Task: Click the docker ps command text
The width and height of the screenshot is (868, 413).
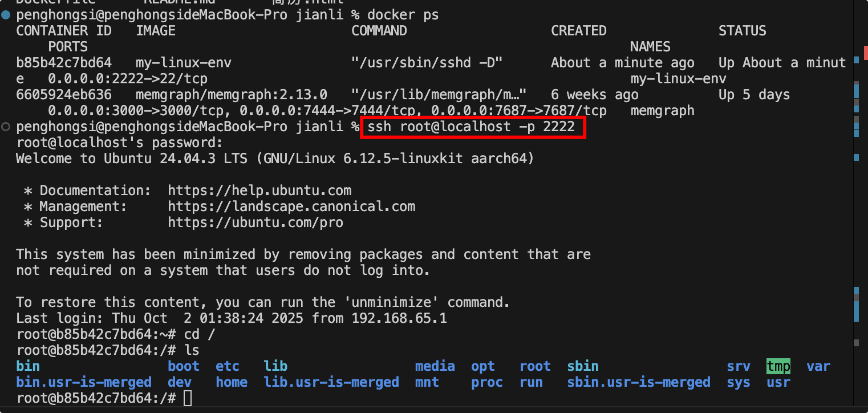Action: (403, 15)
